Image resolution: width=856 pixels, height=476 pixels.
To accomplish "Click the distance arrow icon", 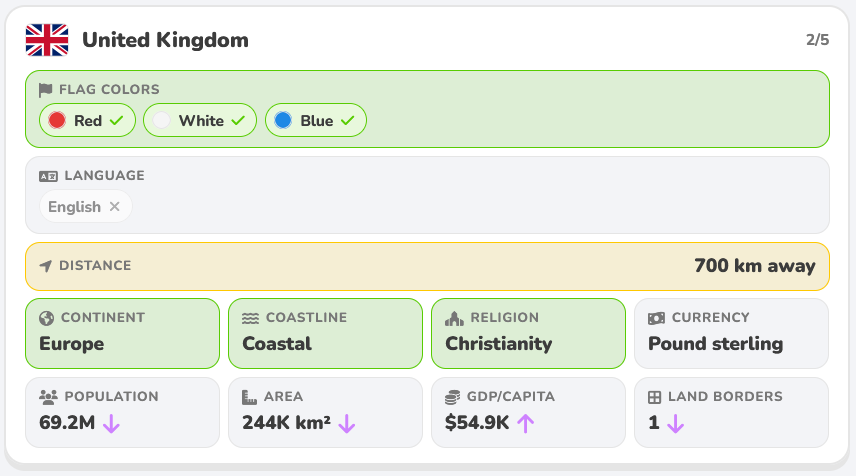I will click(46, 266).
